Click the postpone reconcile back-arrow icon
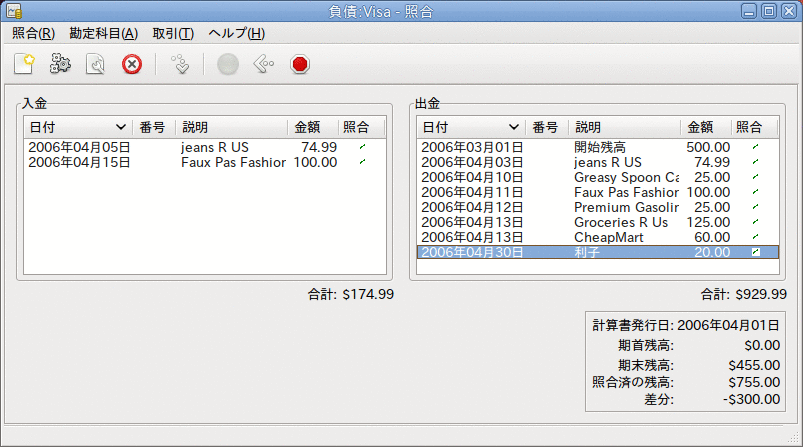This screenshot has width=803, height=447. click(264, 64)
